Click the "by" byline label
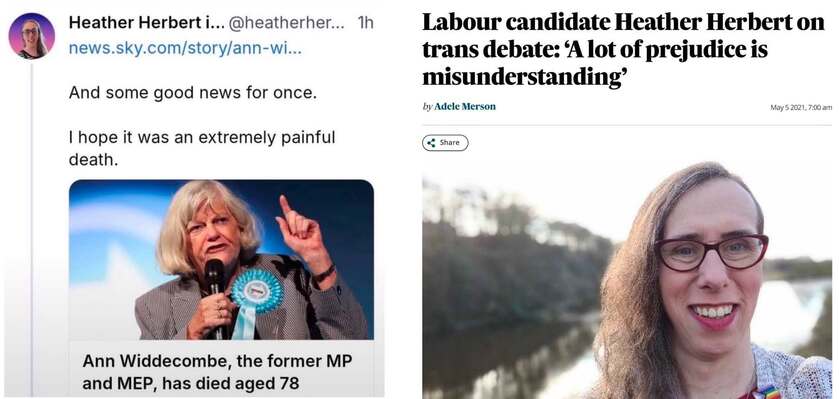 (x=427, y=106)
